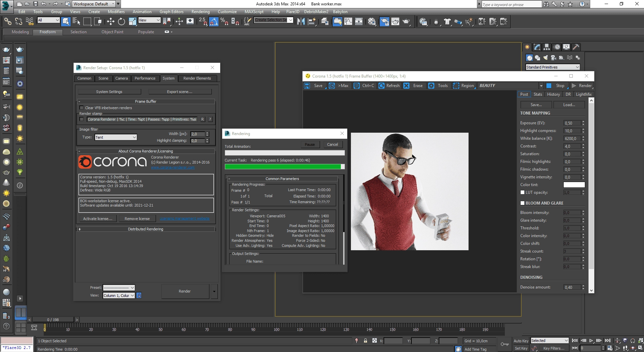Open the Column 1, Colur view dropdown
The image size is (644, 352).
point(119,296)
